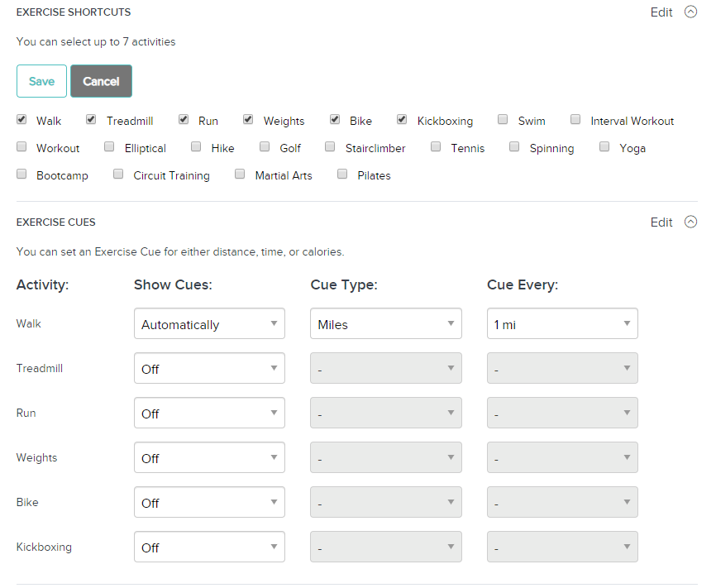Viewport: 716px width, 588px height.
Task: Toggle the Circuit Training checkbox
Action: [117, 174]
